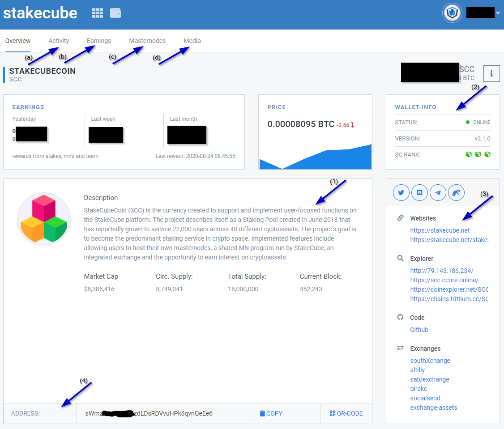Click the shield profile avatar

point(452,13)
